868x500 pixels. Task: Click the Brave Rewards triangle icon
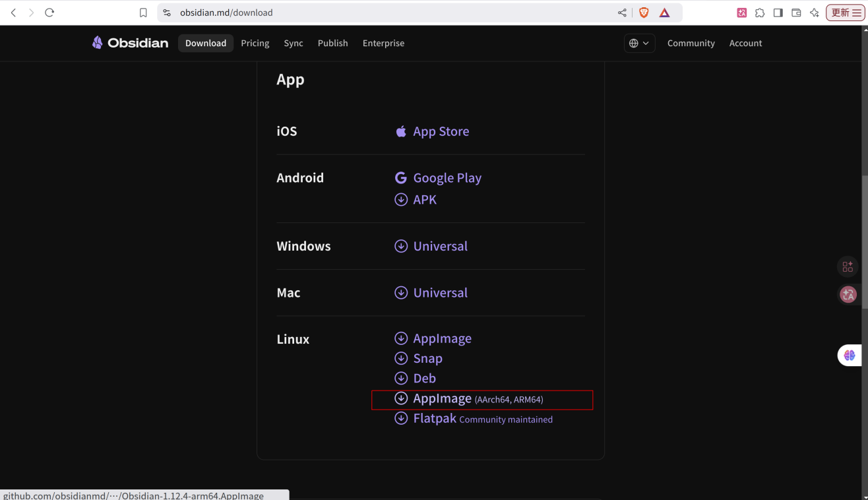pos(664,13)
